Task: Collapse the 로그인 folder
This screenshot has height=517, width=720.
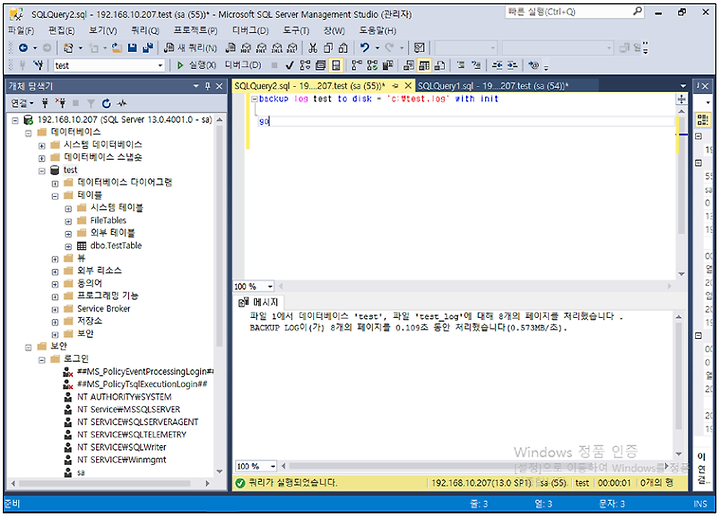Action: tap(42, 360)
